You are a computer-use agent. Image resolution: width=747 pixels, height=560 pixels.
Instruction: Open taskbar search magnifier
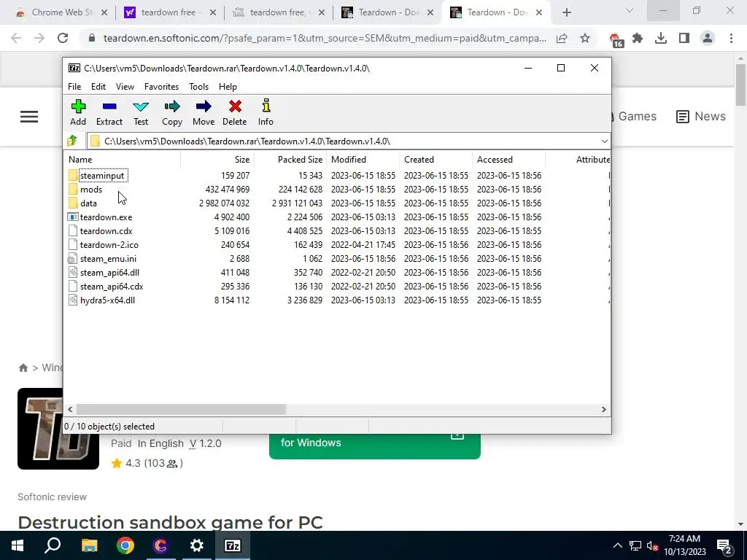pos(53,545)
